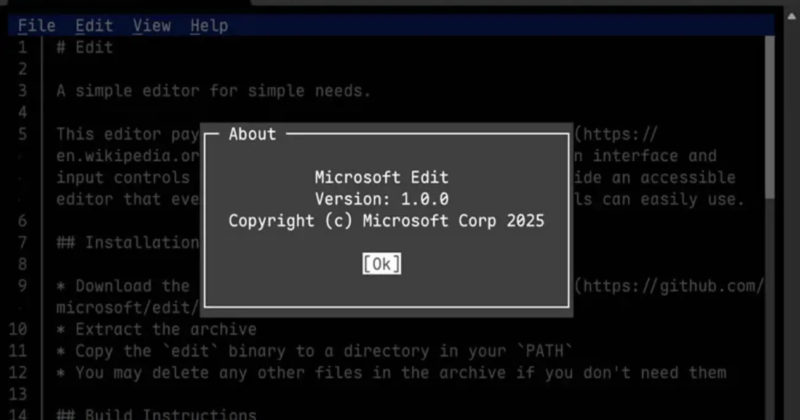The height and width of the screenshot is (420, 800).
Task: Open the Edit menu
Action: pos(94,25)
